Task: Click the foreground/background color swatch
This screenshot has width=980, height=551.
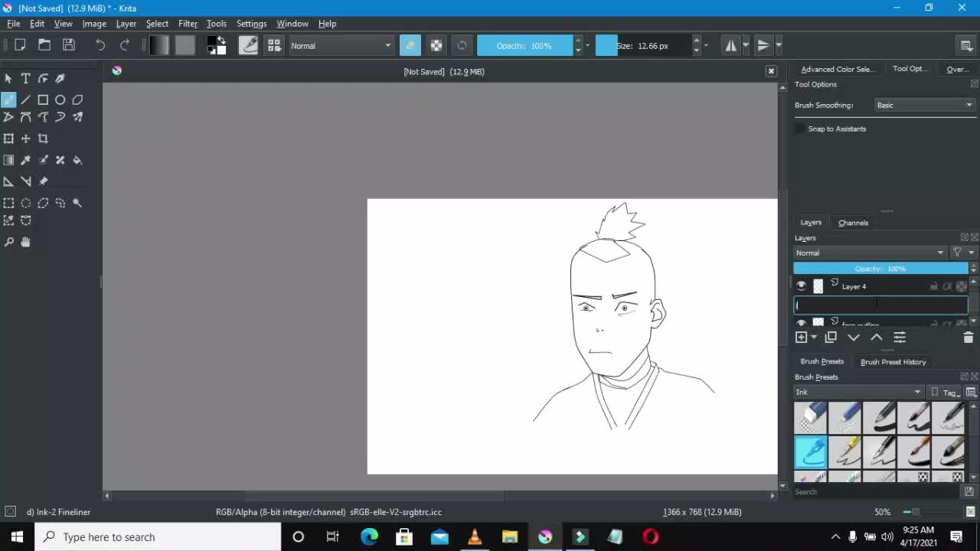Action: 217,46
